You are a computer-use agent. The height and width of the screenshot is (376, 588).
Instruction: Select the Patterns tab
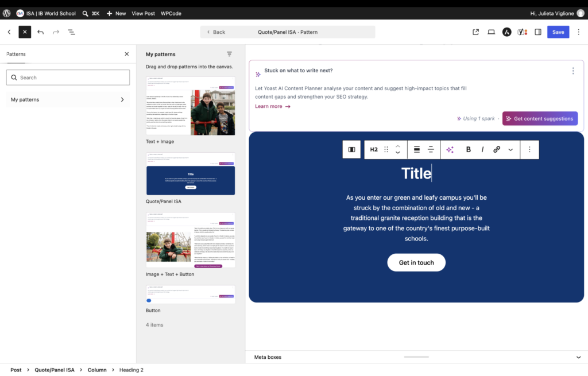tap(16, 54)
